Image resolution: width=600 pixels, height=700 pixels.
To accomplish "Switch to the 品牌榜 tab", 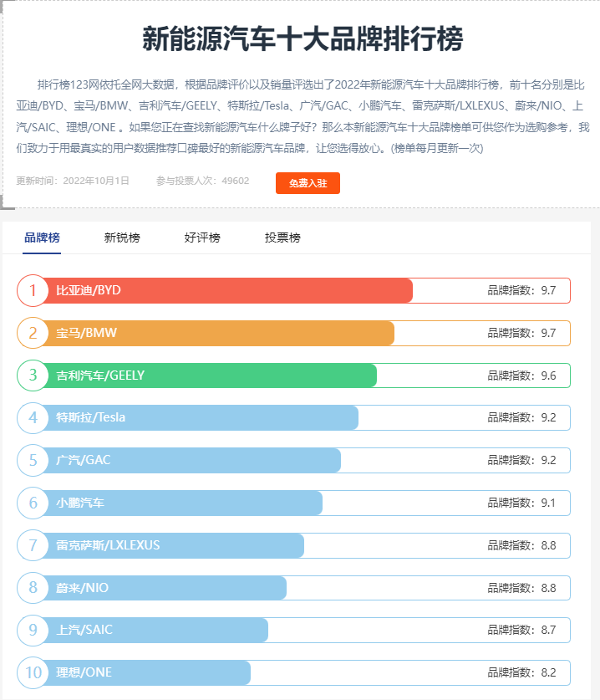I will tap(42, 238).
